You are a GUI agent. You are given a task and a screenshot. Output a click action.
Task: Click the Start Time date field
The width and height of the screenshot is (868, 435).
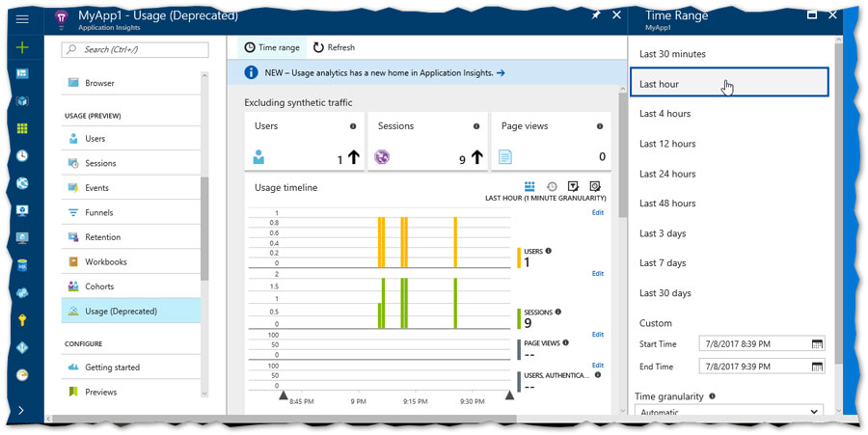click(x=762, y=343)
